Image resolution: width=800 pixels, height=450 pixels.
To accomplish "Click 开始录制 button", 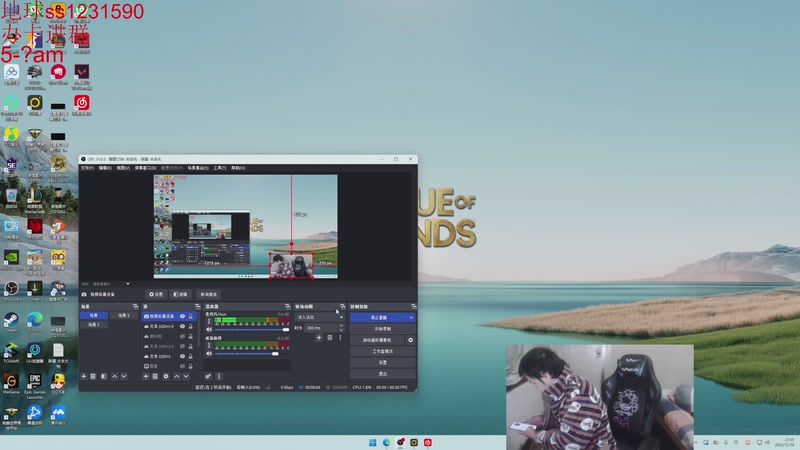I will click(x=383, y=329).
